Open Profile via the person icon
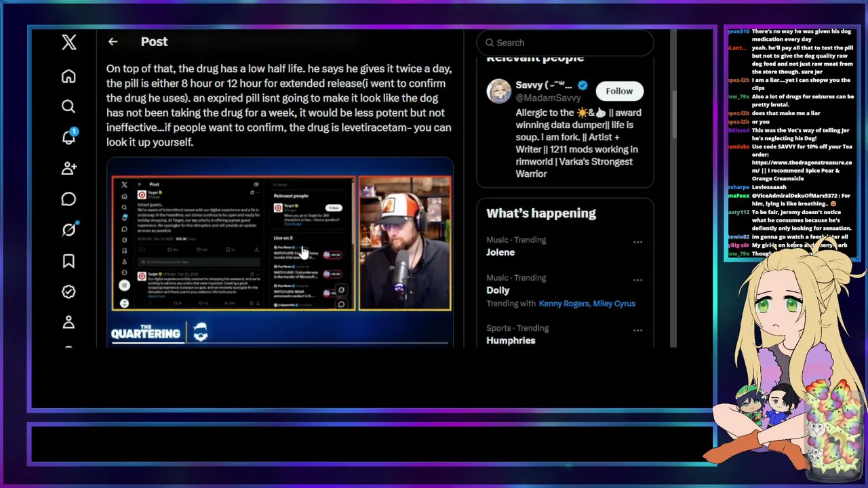868x488 pixels. pos(68,323)
